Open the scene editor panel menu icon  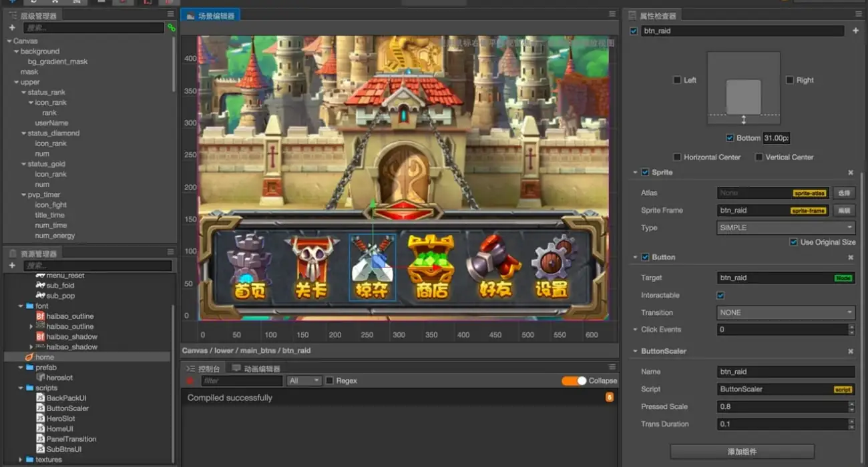[x=612, y=14]
